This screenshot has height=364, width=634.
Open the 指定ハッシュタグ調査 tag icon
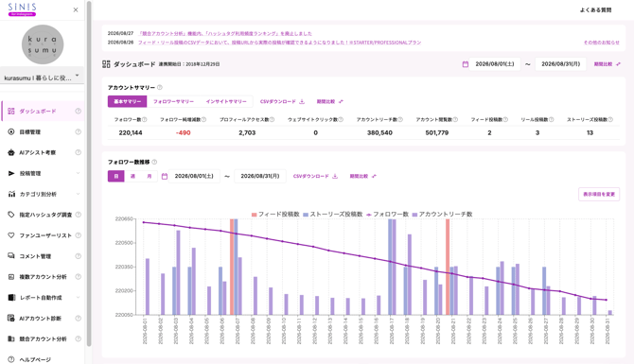(11, 215)
